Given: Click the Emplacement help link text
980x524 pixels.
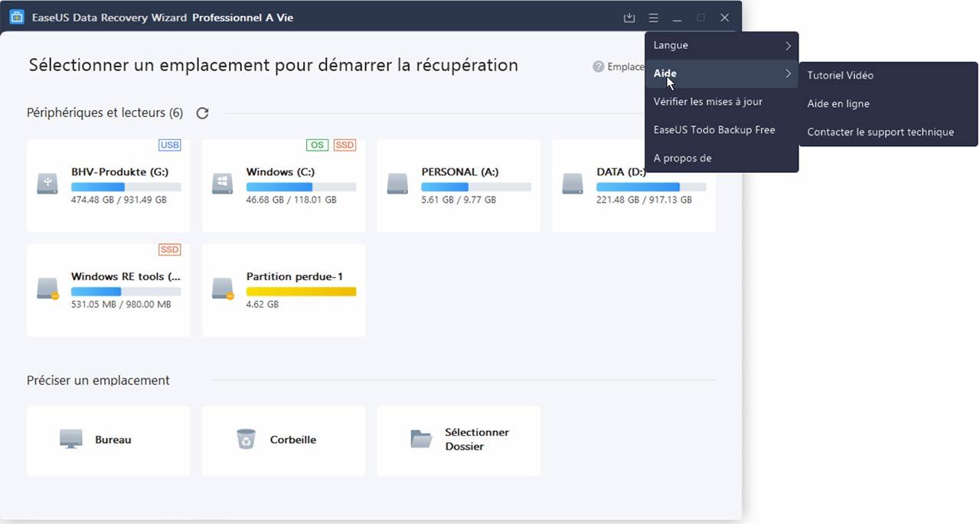Looking at the screenshot, I should [x=626, y=67].
